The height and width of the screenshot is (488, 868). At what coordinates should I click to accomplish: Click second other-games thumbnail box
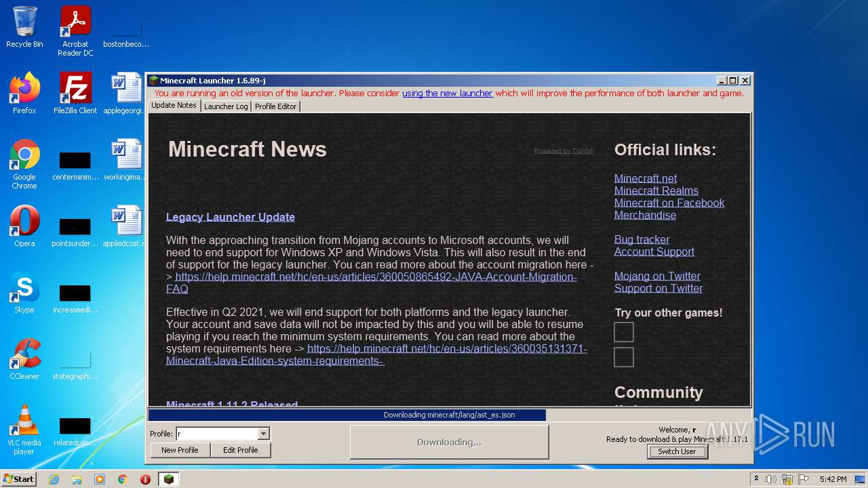point(624,357)
